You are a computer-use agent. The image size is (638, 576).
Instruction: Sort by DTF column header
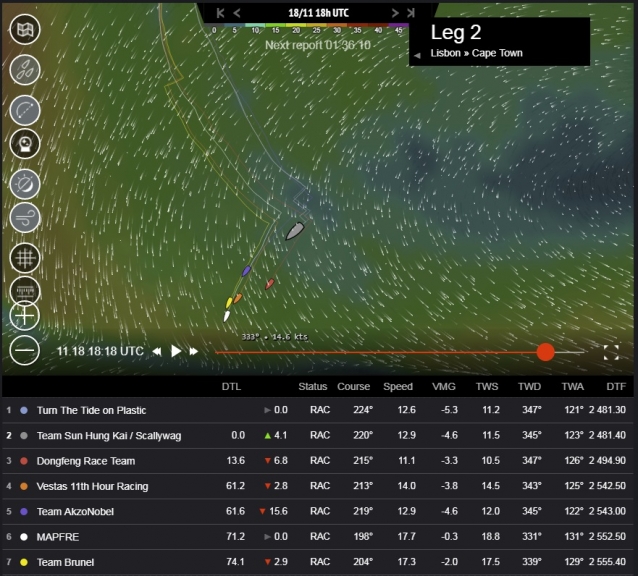pyautogui.click(x=616, y=386)
